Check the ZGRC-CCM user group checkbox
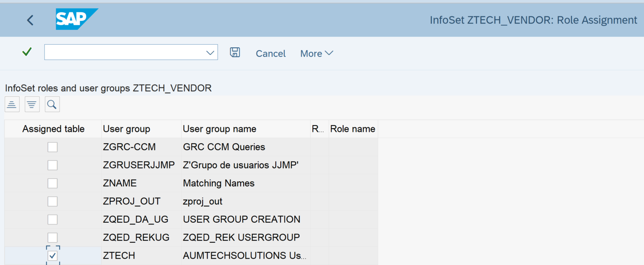This screenshot has height=265, width=644. (52, 147)
